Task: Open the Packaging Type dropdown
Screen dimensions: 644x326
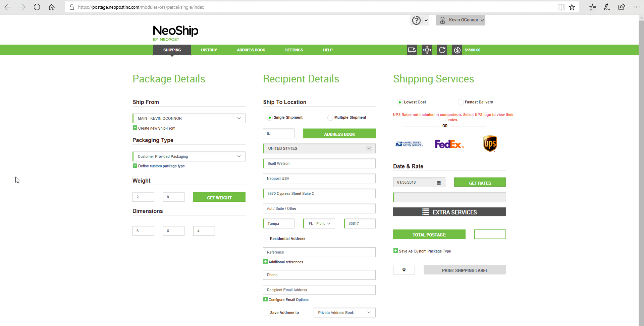Action: click(x=189, y=156)
